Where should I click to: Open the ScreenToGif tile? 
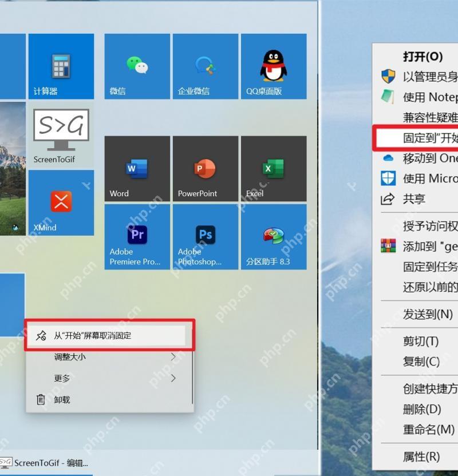(61, 134)
